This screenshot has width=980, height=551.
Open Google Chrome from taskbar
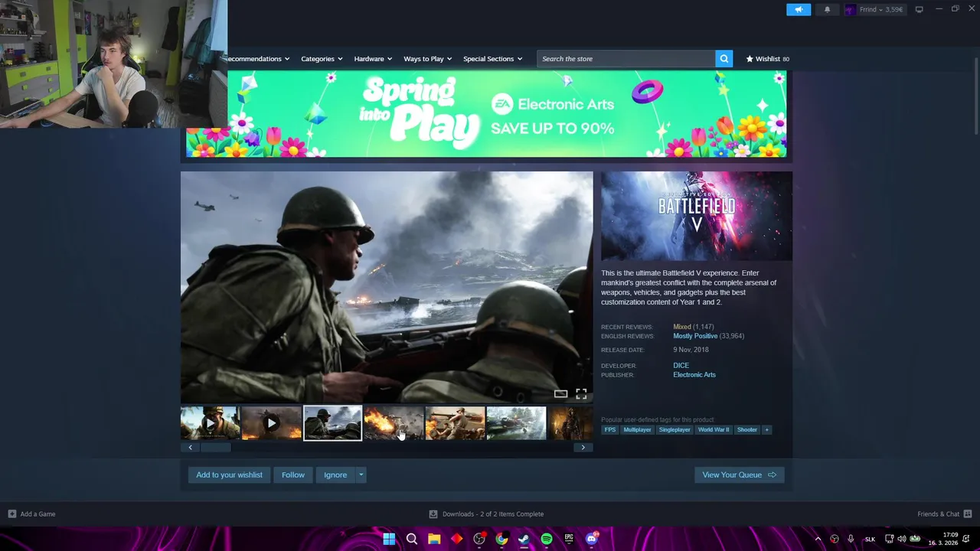pyautogui.click(x=501, y=539)
